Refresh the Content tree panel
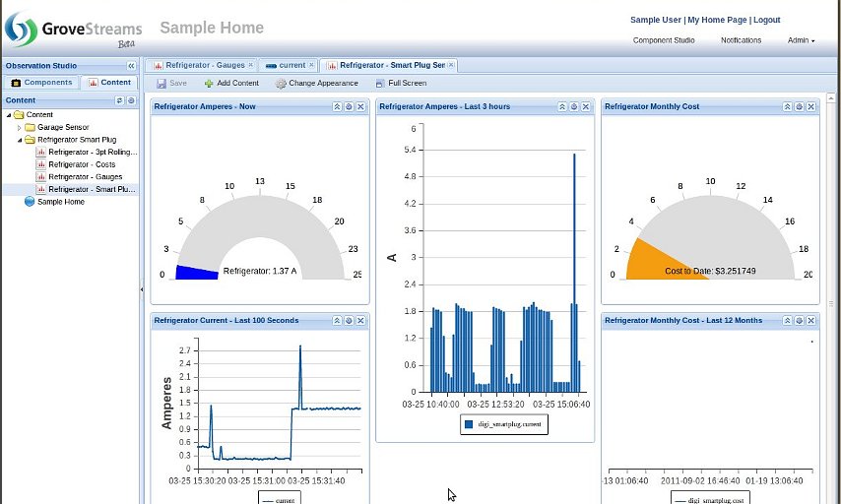Viewport: 841px width, 504px height. [120, 100]
